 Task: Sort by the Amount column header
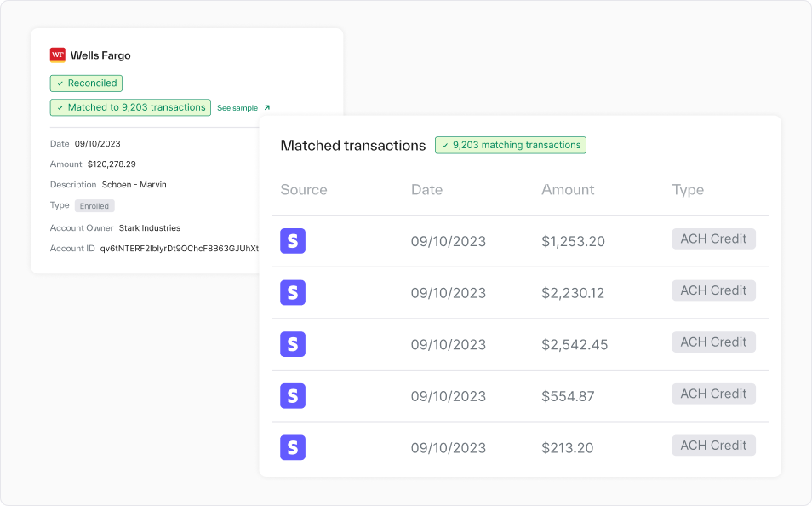point(568,190)
